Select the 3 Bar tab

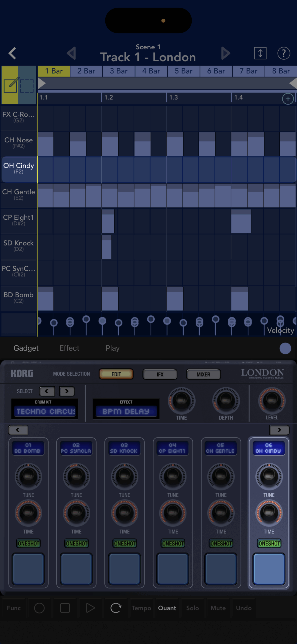118,71
